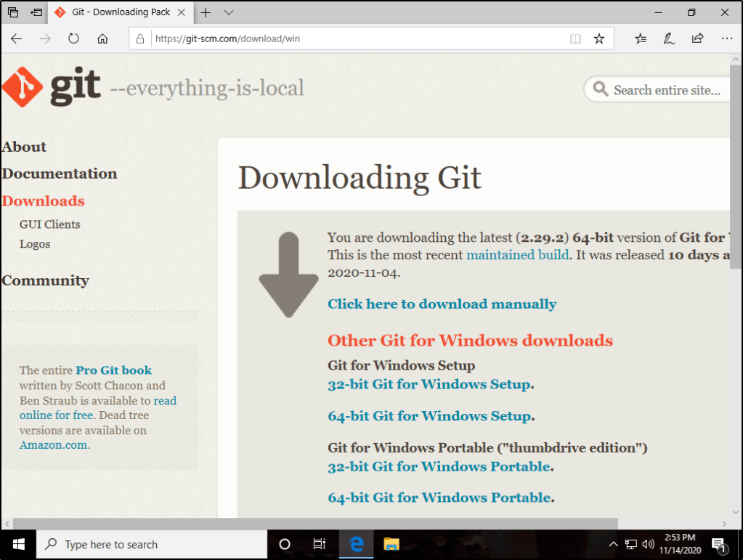743x560 pixels.
Task: Open the favorites hub icon in the toolbar
Action: coord(640,39)
